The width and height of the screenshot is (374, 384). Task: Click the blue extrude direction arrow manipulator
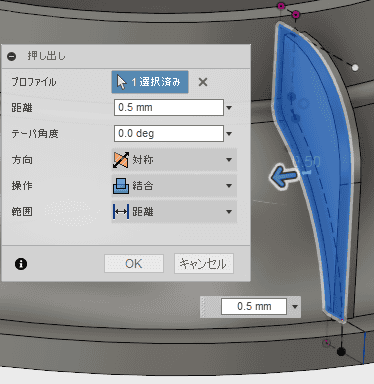[283, 177]
